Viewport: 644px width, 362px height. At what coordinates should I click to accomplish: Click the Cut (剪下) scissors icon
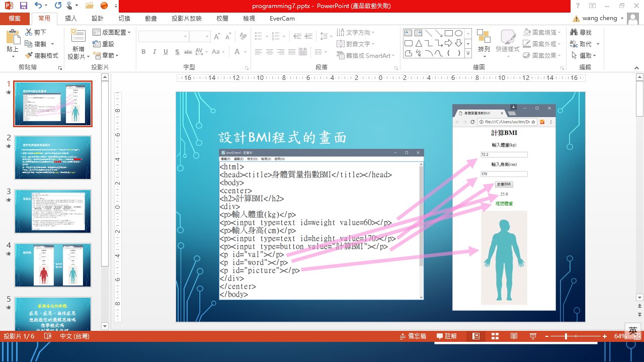click(29, 33)
